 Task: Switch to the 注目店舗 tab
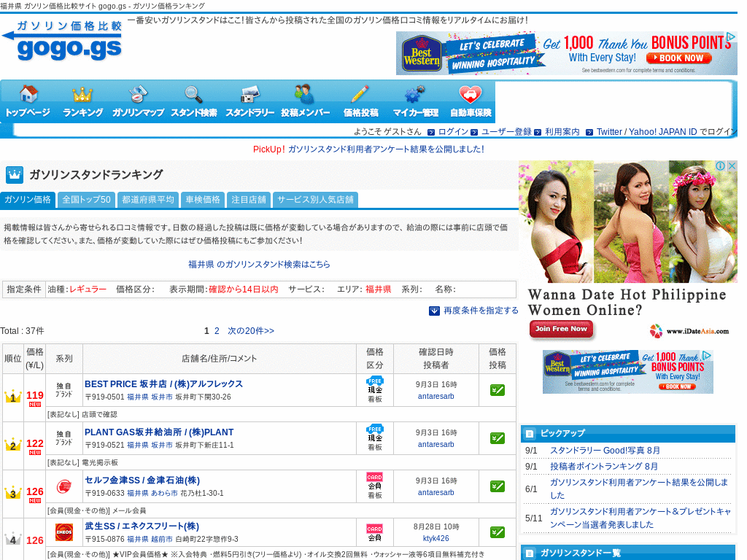tap(249, 200)
